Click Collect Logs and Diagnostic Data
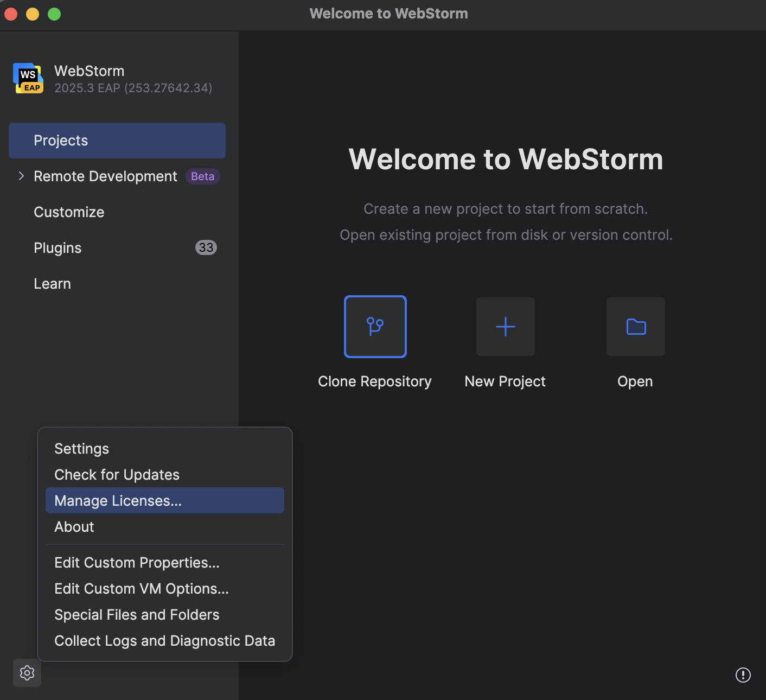The width and height of the screenshot is (766, 700). (x=164, y=640)
